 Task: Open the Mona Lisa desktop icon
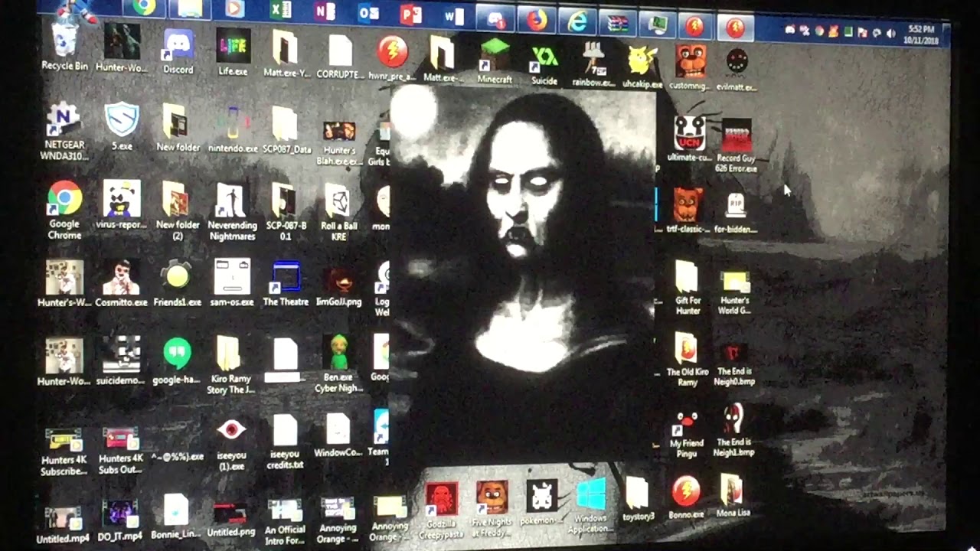point(732,496)
